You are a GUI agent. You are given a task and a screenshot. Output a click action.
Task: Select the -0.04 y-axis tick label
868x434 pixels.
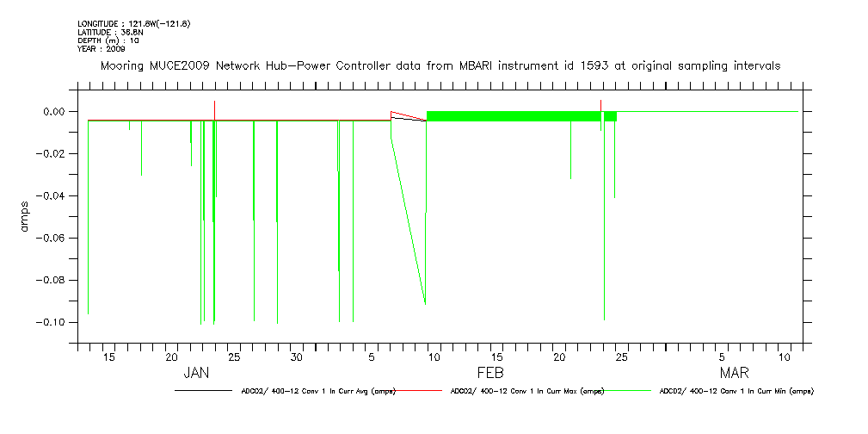[x=51, y=196]
